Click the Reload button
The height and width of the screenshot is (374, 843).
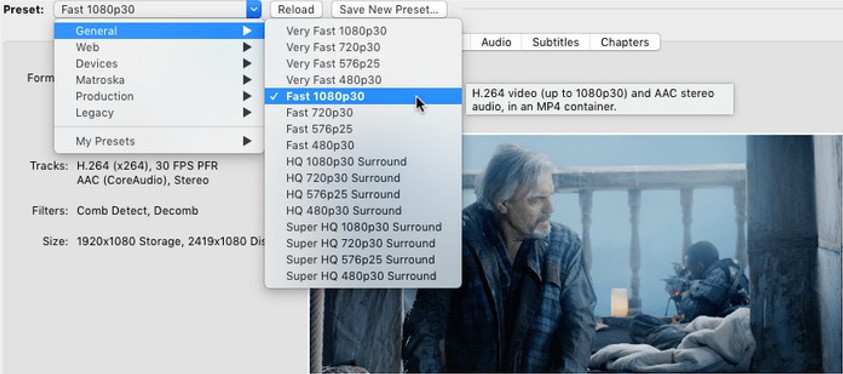point(296,9)
